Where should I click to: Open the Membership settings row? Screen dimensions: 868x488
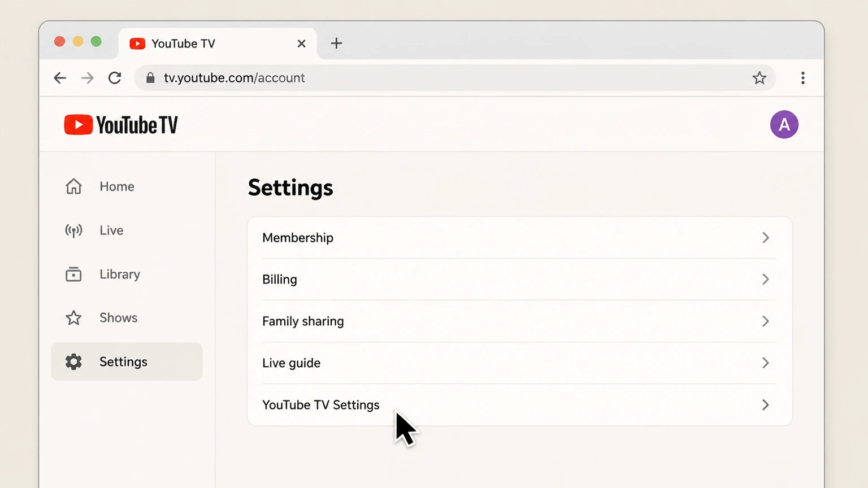coord(519,238)
